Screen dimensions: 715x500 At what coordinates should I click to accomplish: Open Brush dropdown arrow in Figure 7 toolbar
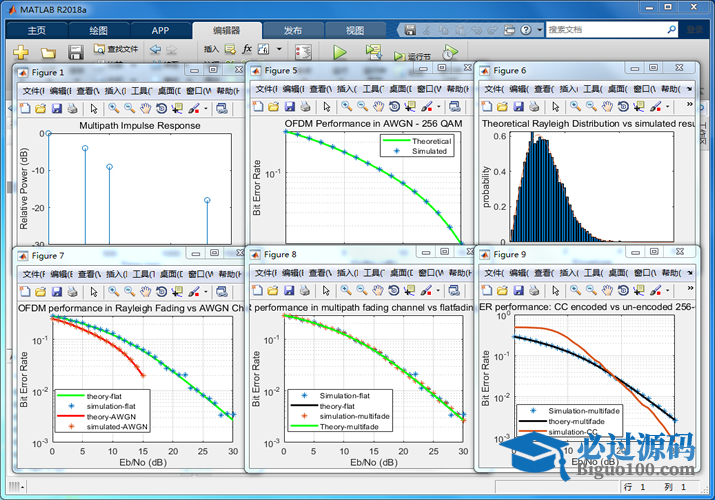(x=206, y=291)
